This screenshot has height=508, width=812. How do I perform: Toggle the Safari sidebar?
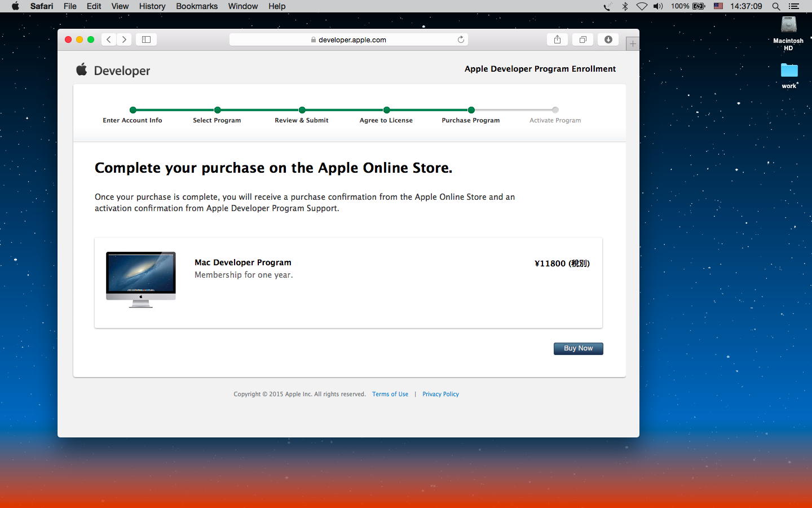[146, 40]
